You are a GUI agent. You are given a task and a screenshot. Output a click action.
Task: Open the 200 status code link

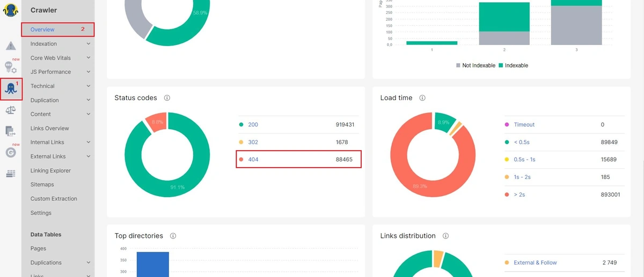point(253,124)
